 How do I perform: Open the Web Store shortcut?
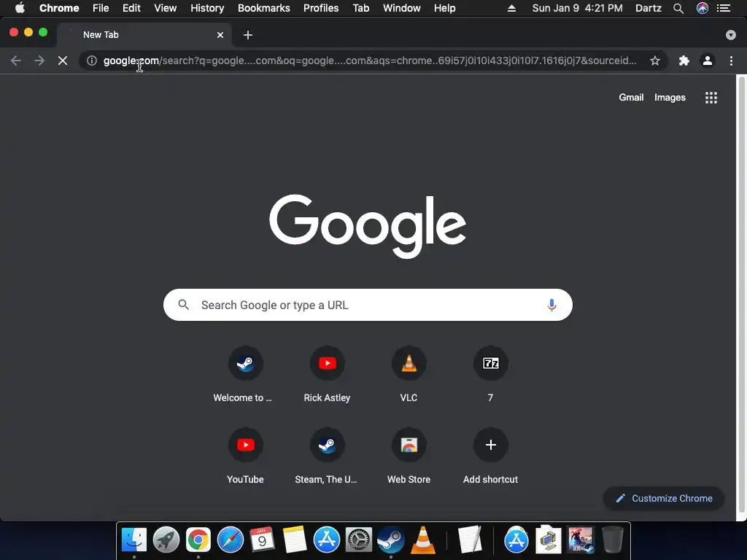tap(409, 456)
